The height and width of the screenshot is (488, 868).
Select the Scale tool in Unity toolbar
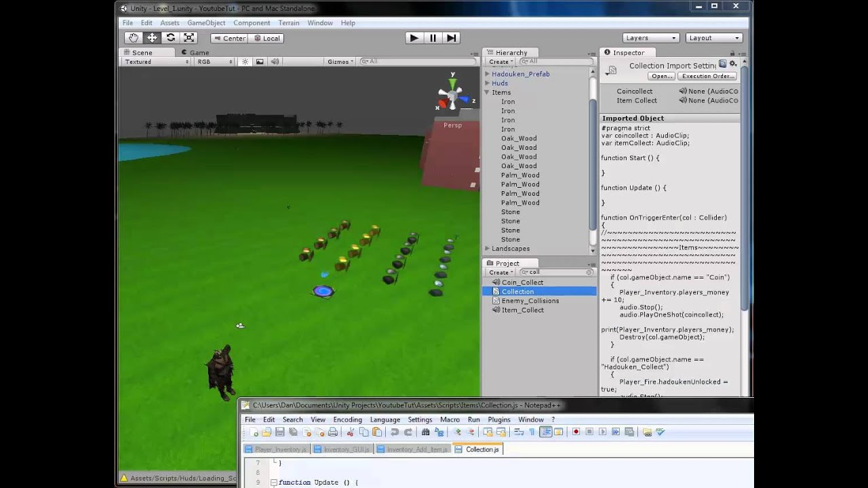click(189, 38)
